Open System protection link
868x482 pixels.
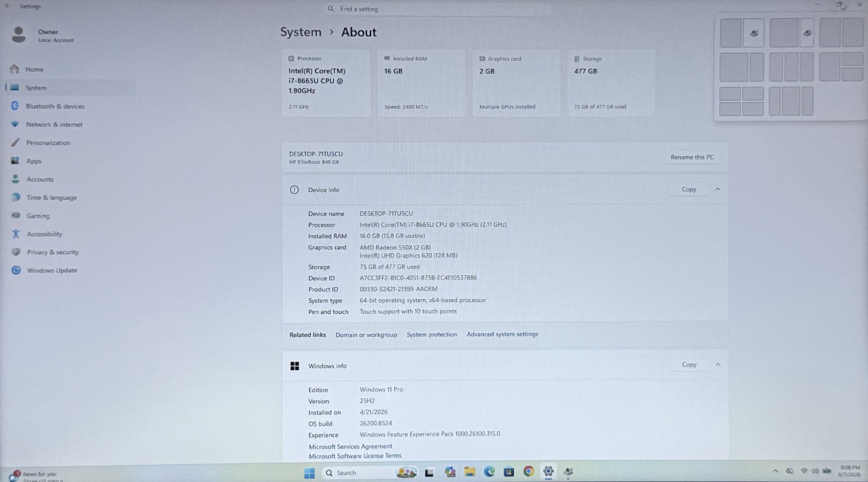(x=432, y=335)
